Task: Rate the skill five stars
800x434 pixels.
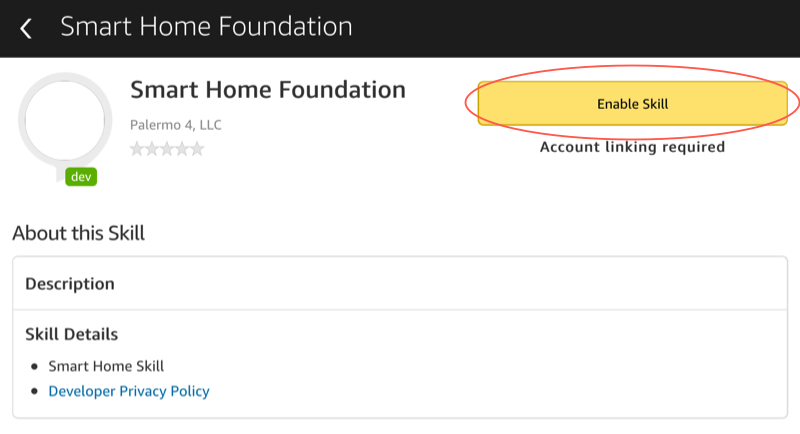Action: point(197,150)
